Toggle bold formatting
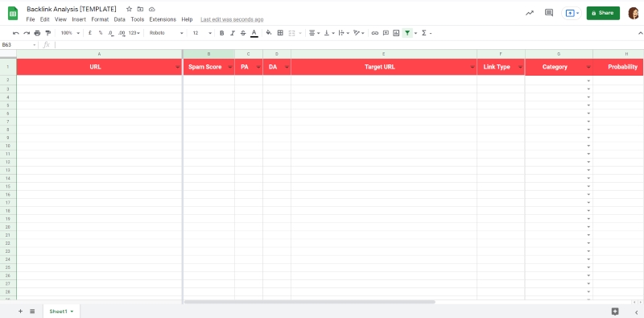 tap(222, 33)
